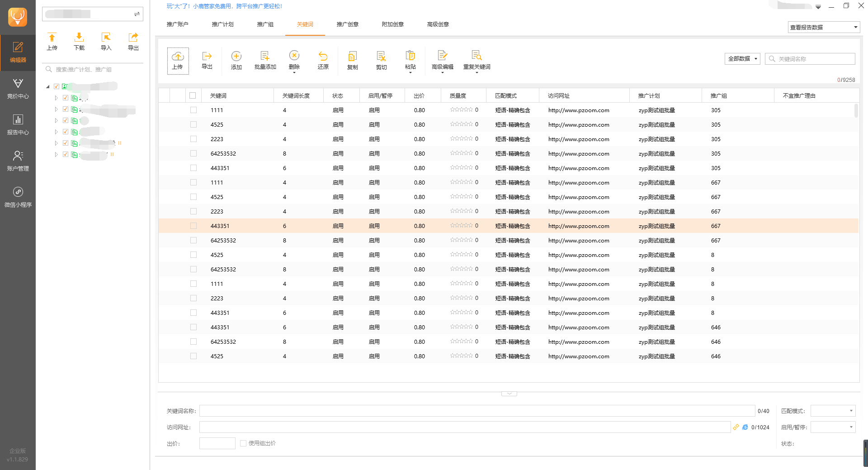
Task: Click the orange deer app logo
Action: (x=18, y=17)
